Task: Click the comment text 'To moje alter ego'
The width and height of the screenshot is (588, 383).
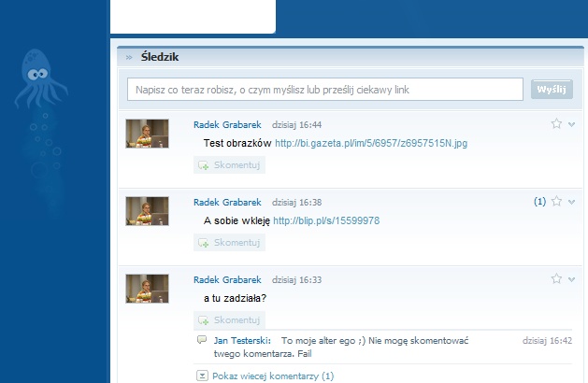Action: tap(320, 341)
